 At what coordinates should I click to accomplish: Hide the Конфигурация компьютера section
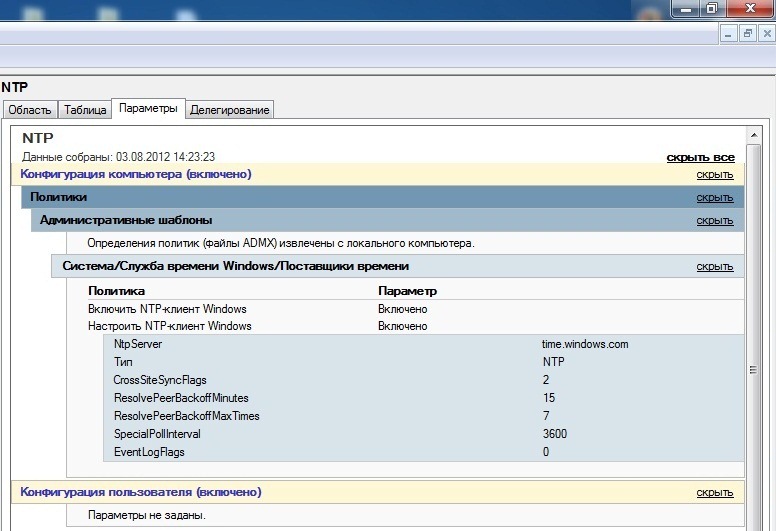pos(715,175)
